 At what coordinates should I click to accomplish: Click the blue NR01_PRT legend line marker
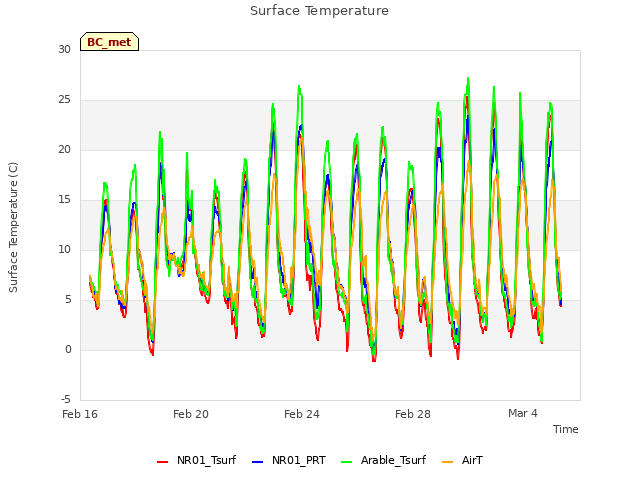(x=258, y=462)
